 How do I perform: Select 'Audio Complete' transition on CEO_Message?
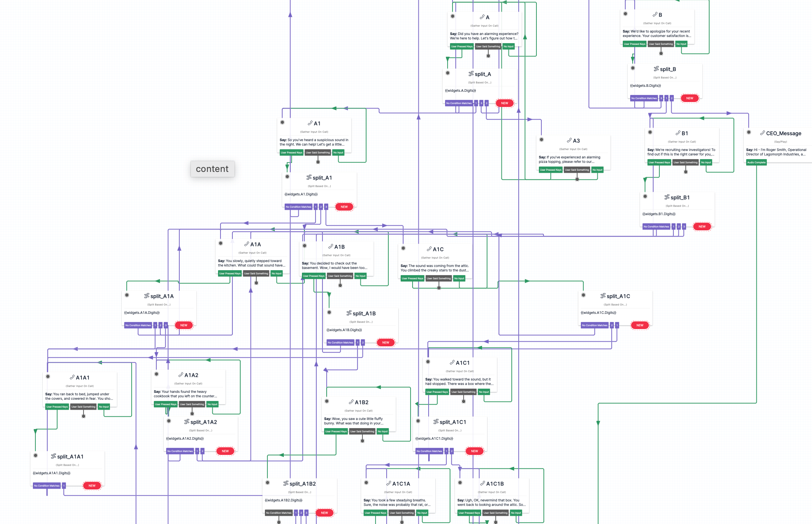756,162
